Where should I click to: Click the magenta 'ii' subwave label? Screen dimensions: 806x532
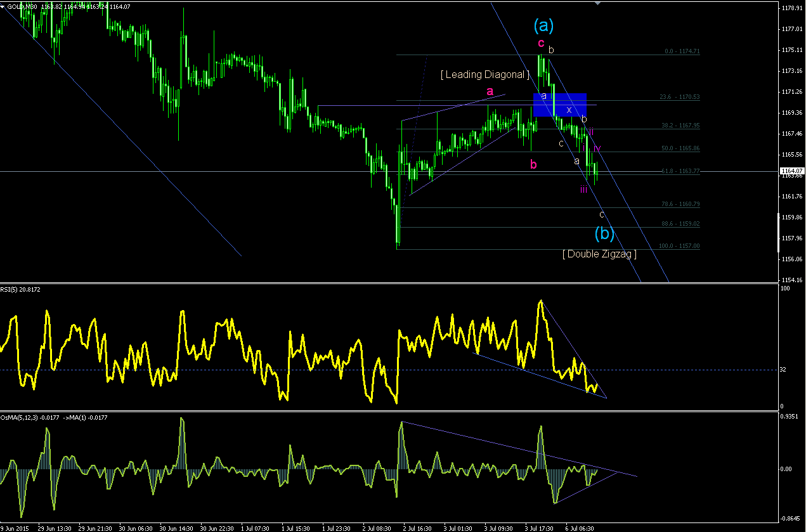[x=590, y=132]
